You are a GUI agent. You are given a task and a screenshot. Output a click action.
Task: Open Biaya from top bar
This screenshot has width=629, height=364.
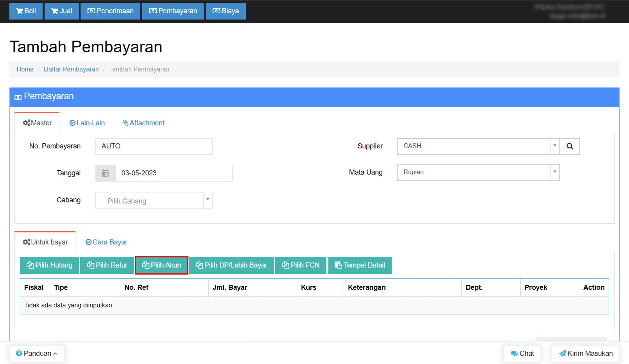[x=226, y=11]
